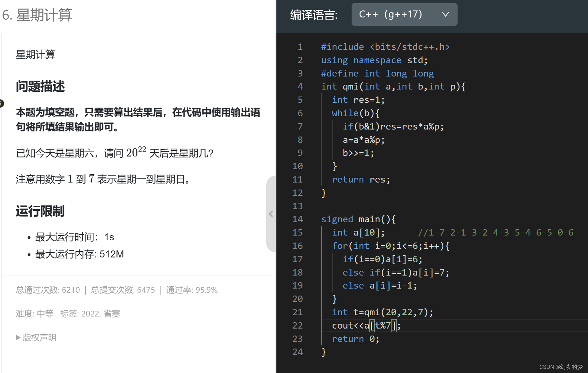Open the C++ (g++17) language dropdown
Image resolution: width=588 pixels, height=373 pixels.
point(404,14)
